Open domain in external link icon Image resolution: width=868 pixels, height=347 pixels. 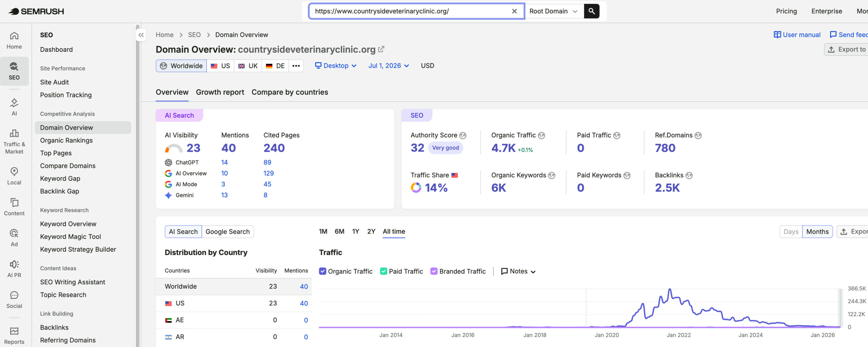point(381,49)
